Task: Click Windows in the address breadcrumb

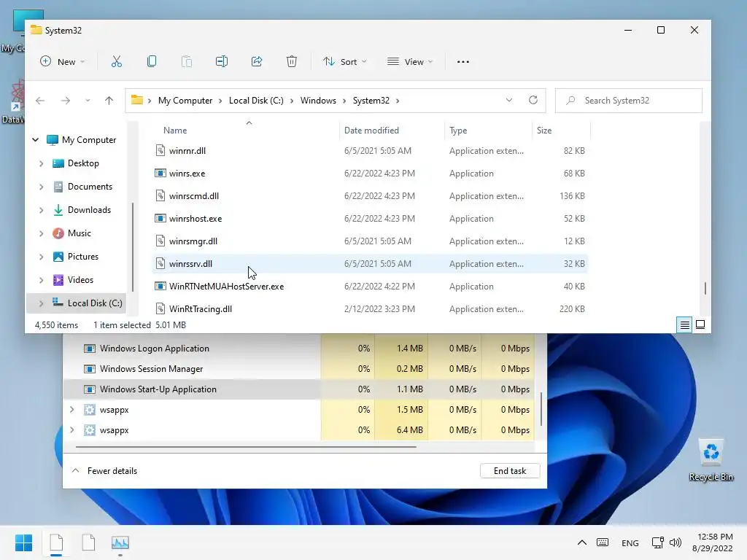Action: (318, 101)
